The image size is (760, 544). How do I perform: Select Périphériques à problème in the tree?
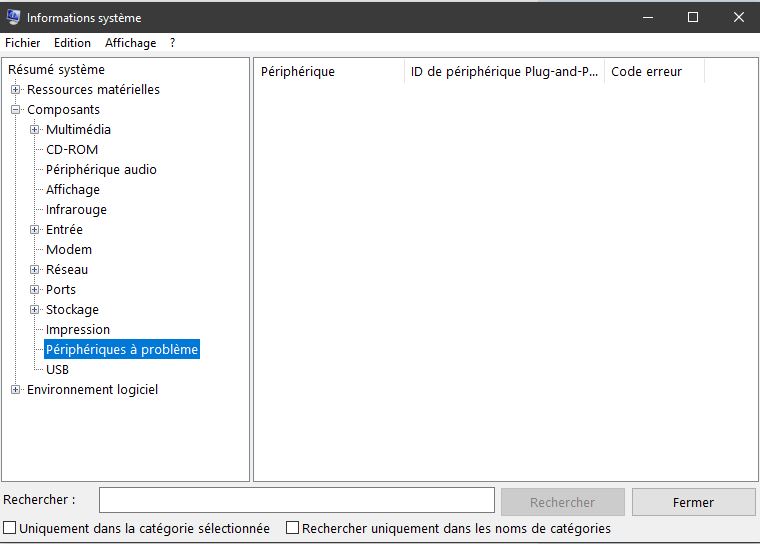pos(122,350)
